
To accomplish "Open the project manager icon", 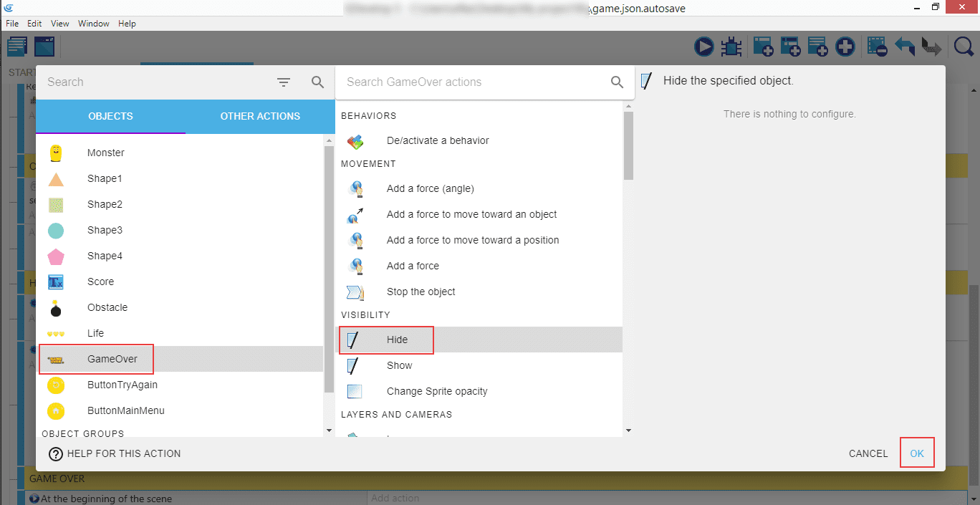I will [17, 47].
